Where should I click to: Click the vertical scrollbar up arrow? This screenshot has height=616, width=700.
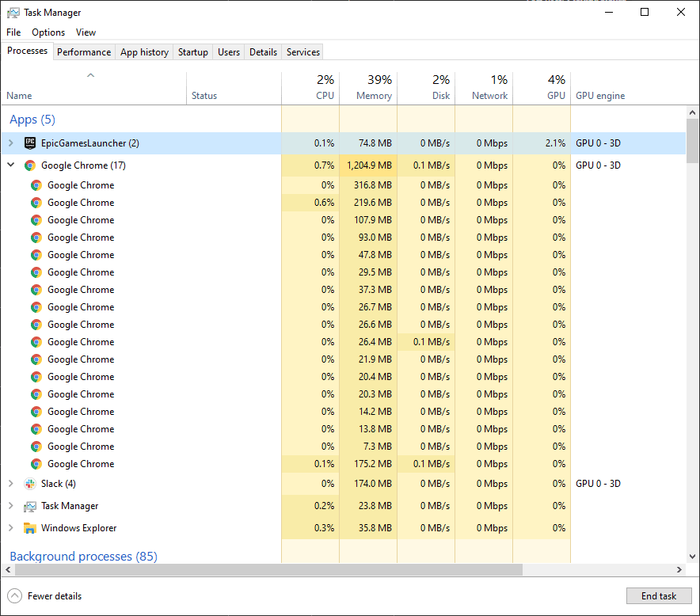coord(692,112)
